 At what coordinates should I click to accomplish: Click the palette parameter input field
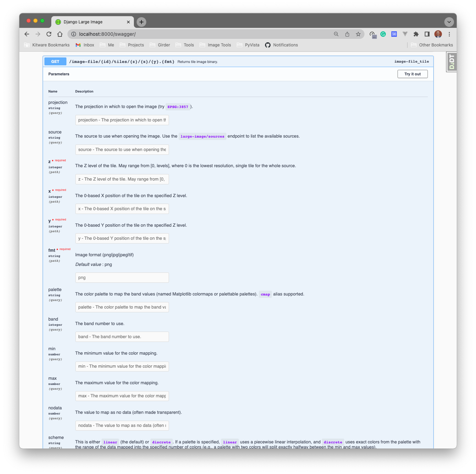click(x=122, y=307)
